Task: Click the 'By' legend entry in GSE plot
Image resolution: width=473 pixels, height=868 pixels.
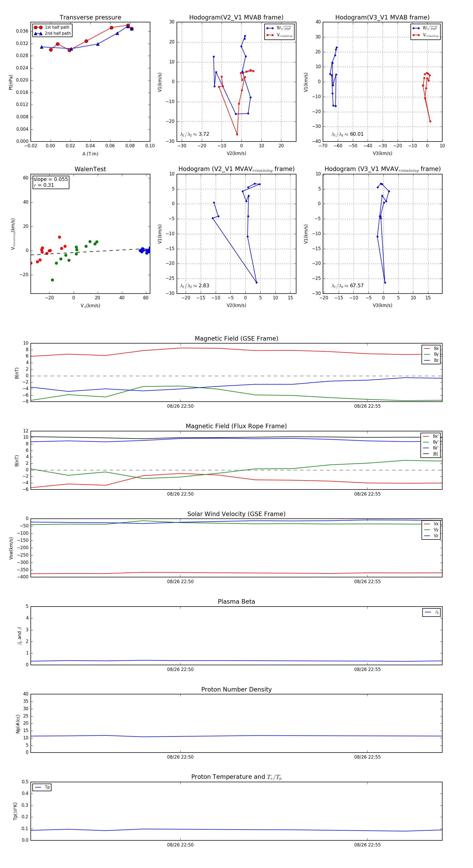Action: pos(431,355)
